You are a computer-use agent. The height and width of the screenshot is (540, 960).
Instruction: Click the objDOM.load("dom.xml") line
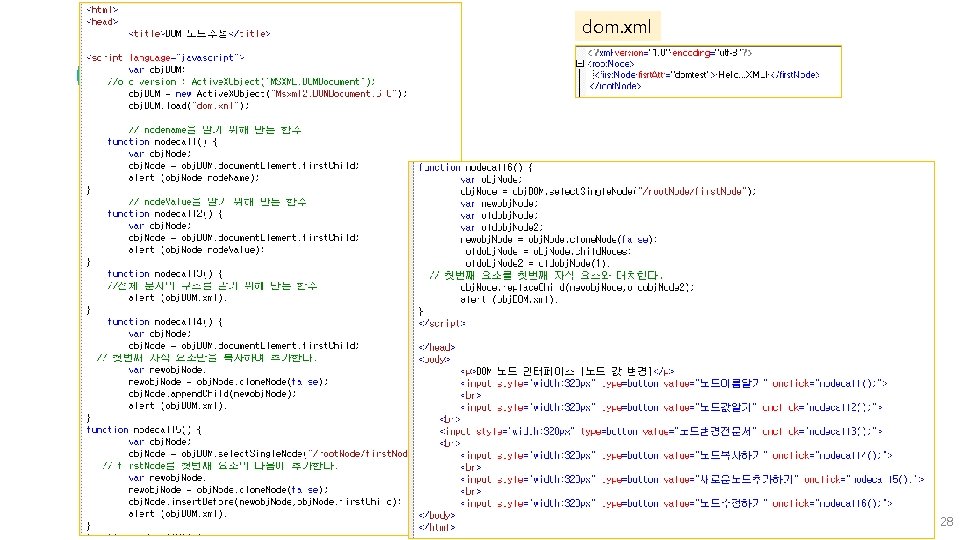pyautogui.click(x=189, y=106)
